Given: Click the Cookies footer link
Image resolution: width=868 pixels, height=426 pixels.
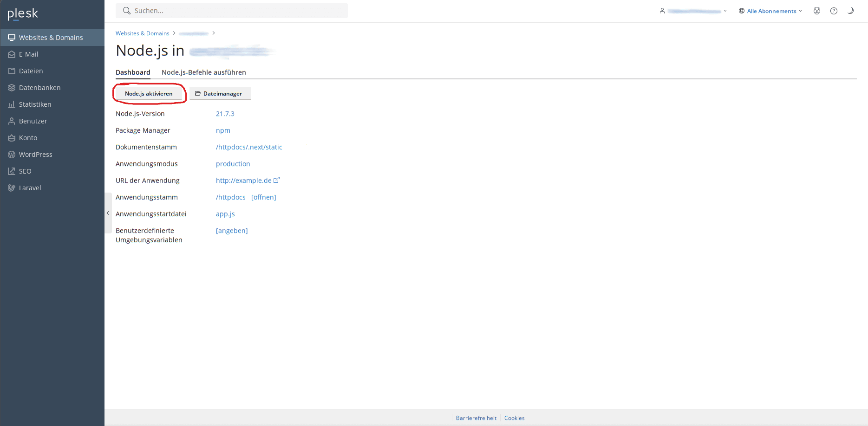Looking at the screenshot, I should tap(515, 418).
